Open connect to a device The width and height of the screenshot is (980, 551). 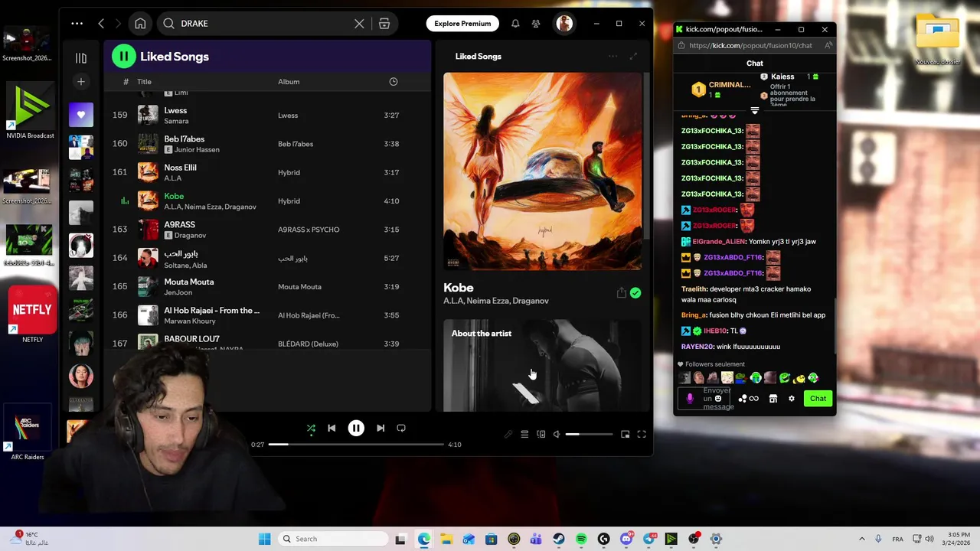coord(541,434)
